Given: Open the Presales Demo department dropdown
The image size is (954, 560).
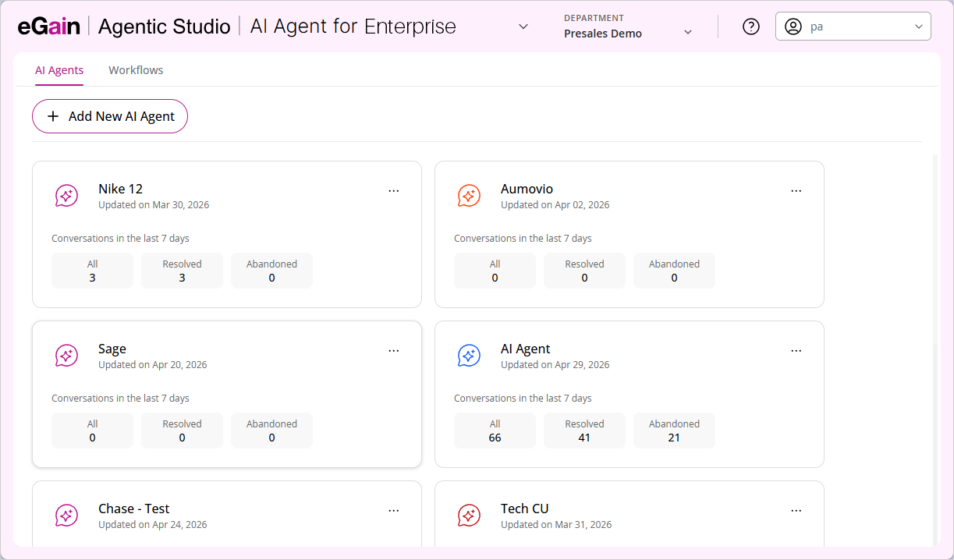Looking at the screenshot, I should tap(688, 32).
